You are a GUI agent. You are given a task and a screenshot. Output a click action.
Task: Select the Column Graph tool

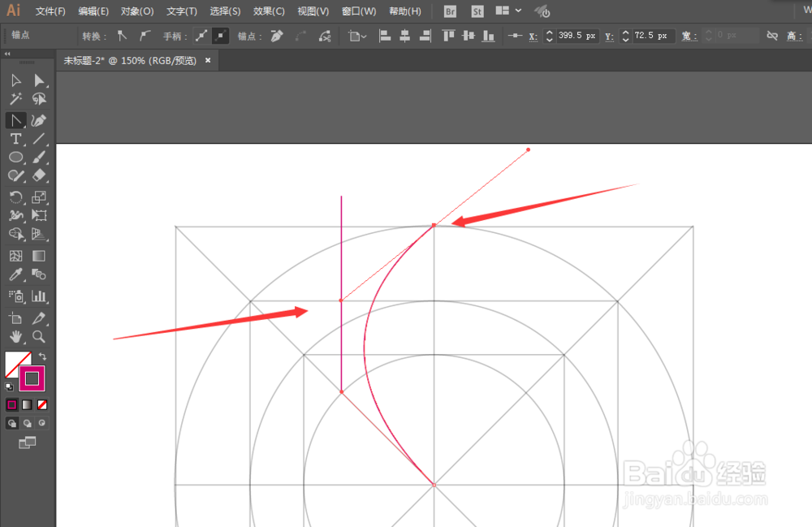pyautogui.click(x=39, y=296)
